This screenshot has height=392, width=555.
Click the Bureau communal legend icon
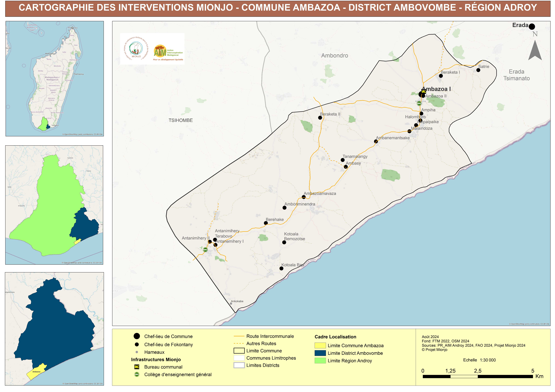point(137,367)
